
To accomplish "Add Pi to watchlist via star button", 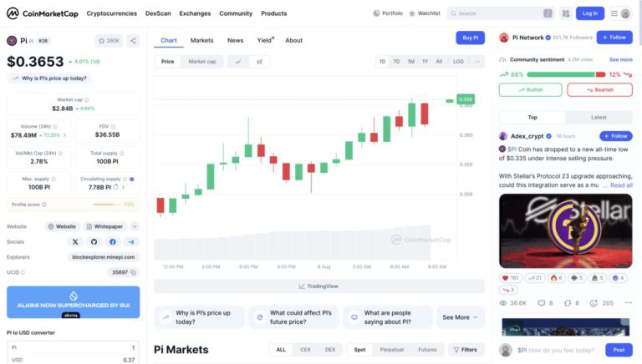I will click(109, 40).
